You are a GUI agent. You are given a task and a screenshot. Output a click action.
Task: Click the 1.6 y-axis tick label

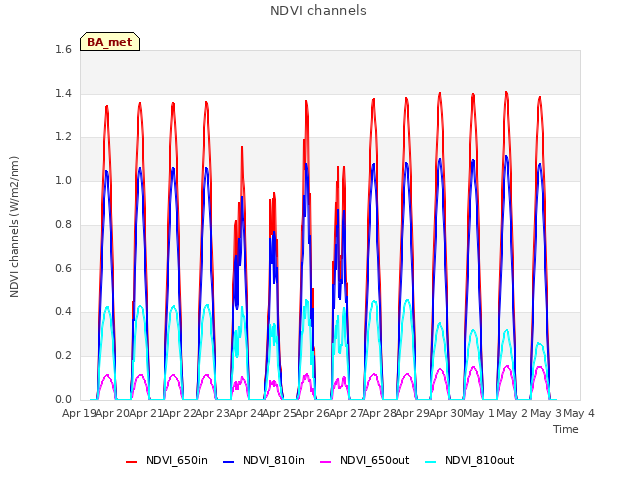[63, 49]
